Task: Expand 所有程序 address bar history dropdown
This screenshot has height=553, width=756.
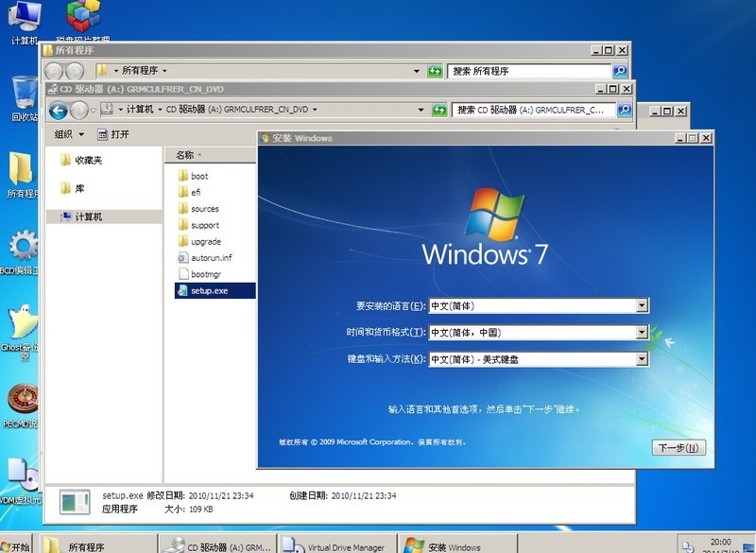Action: pos(417,71)
